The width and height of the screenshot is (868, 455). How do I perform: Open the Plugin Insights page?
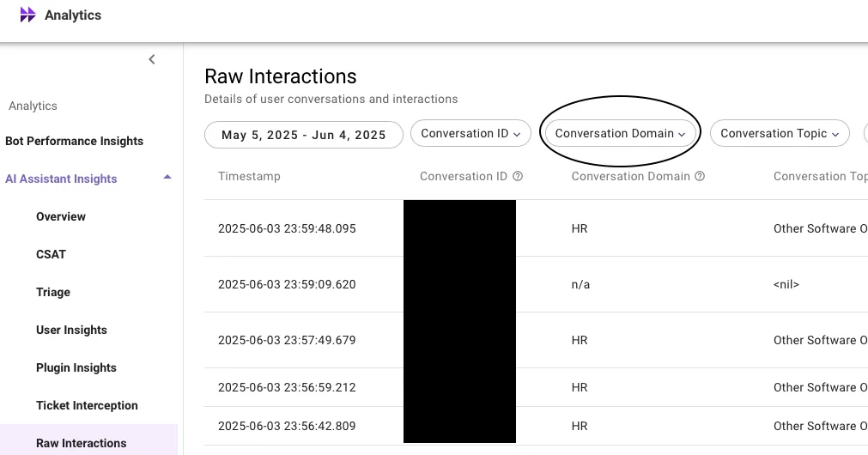coord(76,367)
